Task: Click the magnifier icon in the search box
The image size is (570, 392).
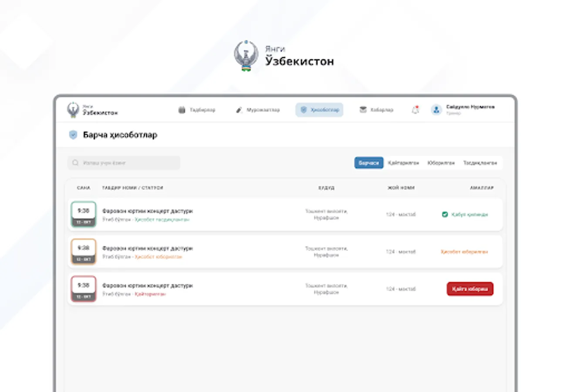Action: point(75,163)
